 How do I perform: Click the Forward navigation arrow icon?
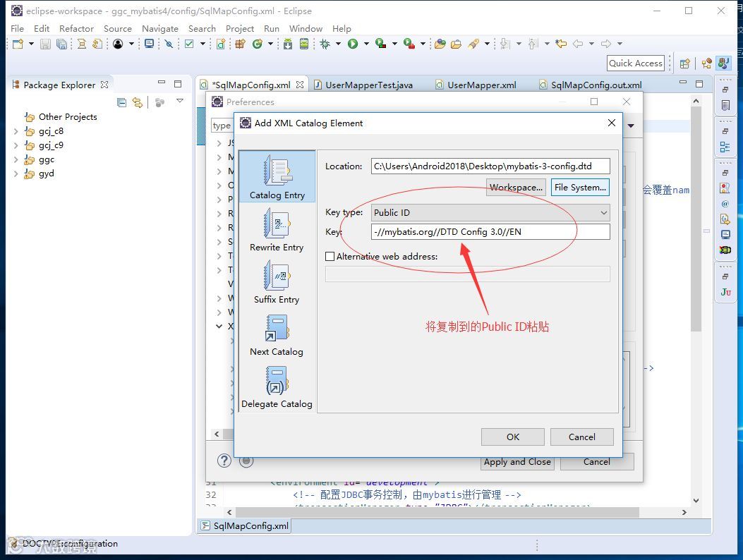coord(606,44)
